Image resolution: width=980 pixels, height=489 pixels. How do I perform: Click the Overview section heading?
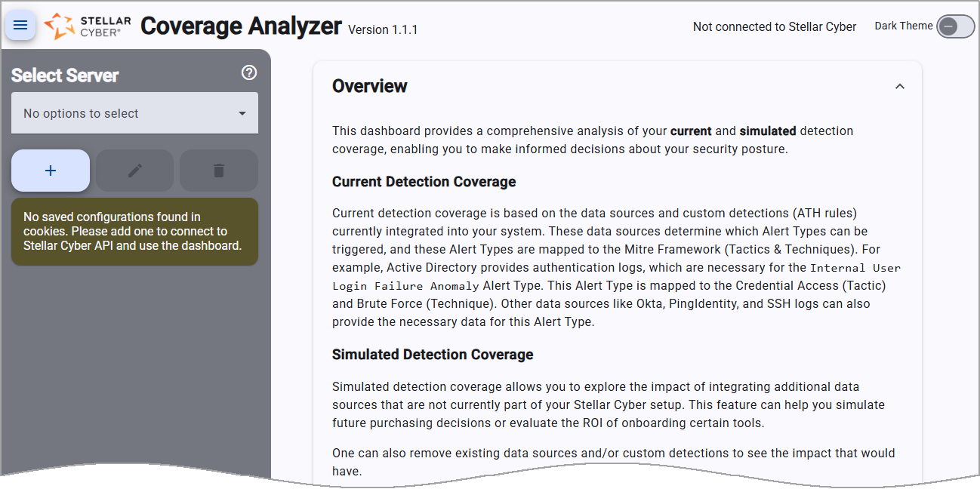click(x=370, y=86)
